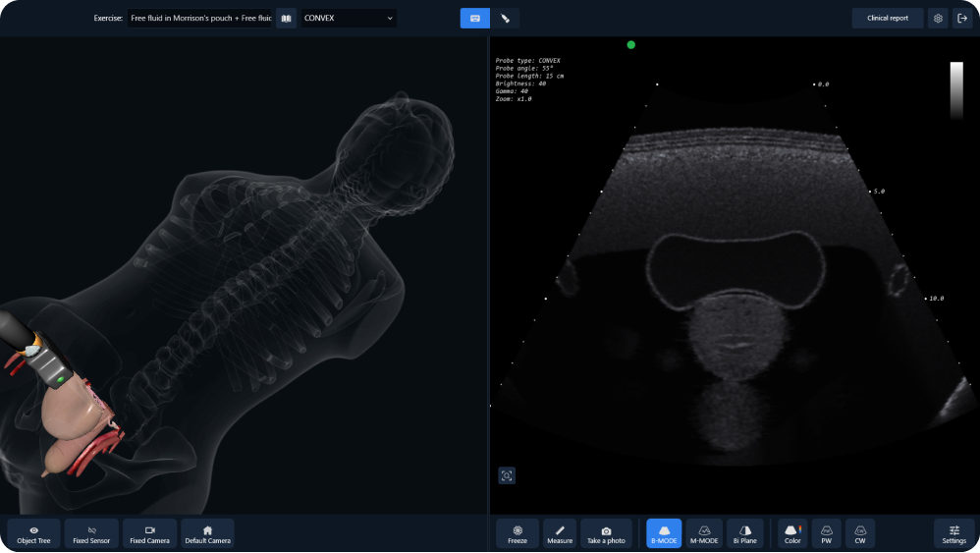The height and width of the screenshot is (553, 980).
Task: Toggle Fixed Camera option
Action: (149, 533)
